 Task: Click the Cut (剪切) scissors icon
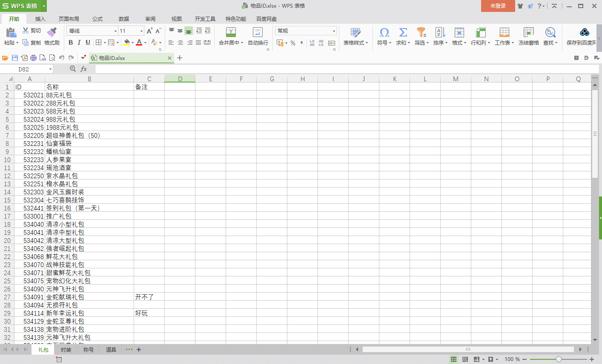click(x=26, y=31)
